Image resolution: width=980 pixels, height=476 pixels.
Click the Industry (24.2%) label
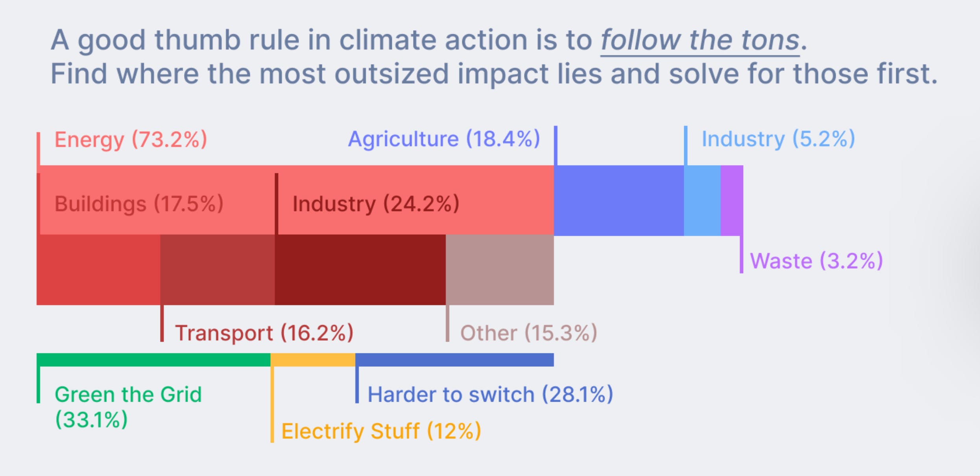[376, 204]
